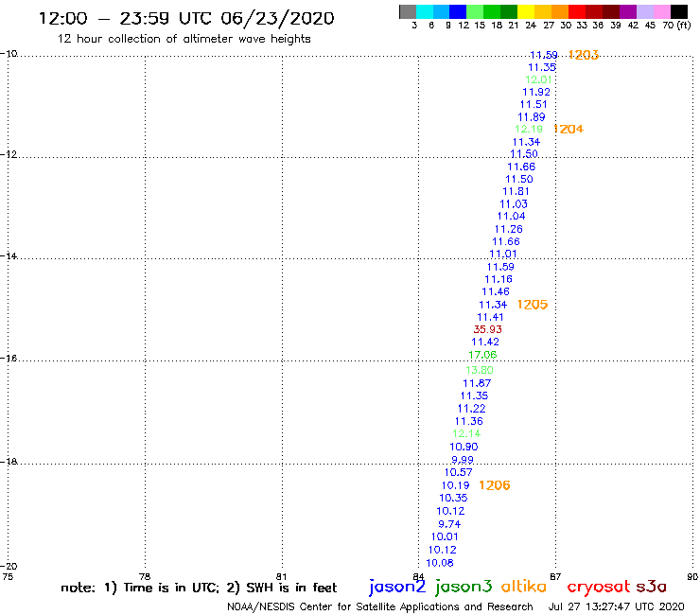Click the wave height value 11.16
700x615 pixels.
tap(499, 279)
